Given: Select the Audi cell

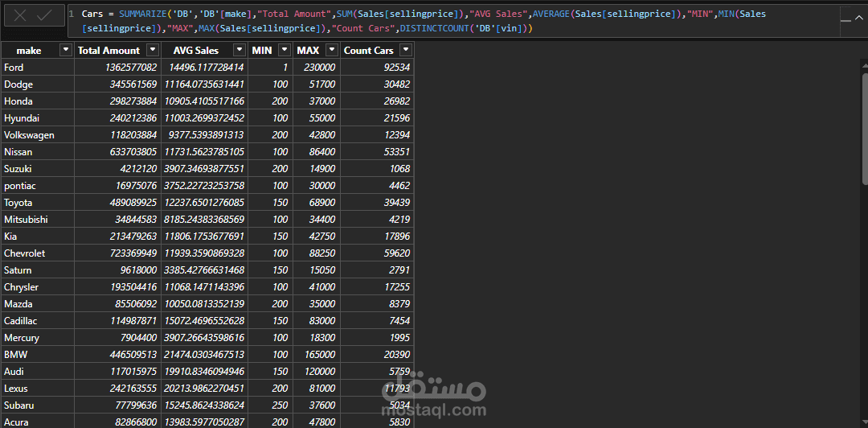Looking at the screenshot, I should [38, 372].
